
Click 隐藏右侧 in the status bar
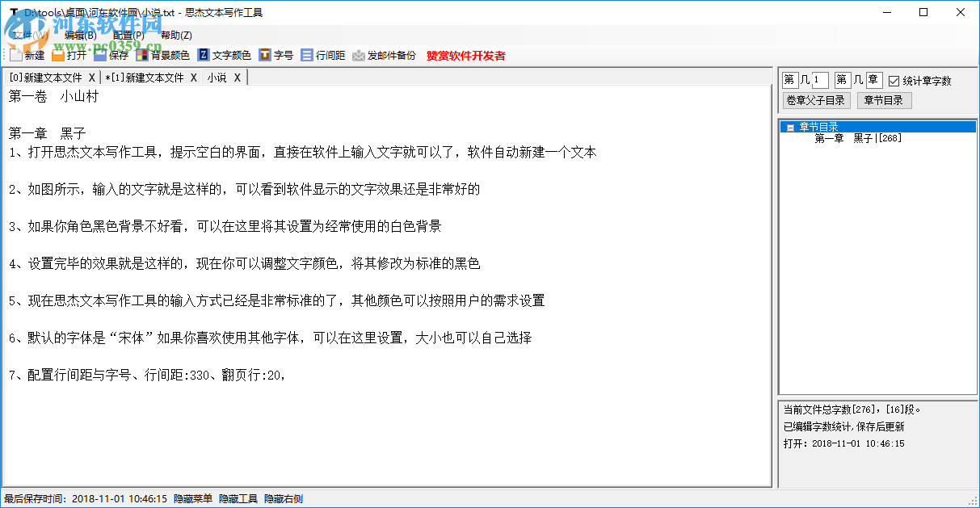284,499
